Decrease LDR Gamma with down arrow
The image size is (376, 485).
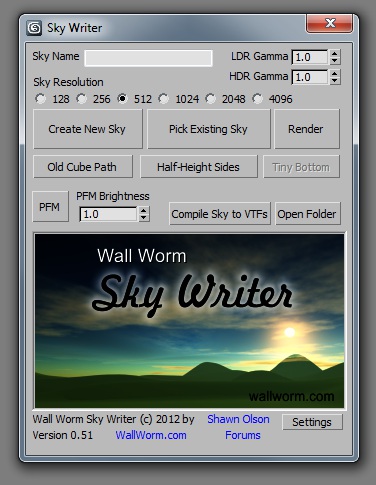[335, 61]
